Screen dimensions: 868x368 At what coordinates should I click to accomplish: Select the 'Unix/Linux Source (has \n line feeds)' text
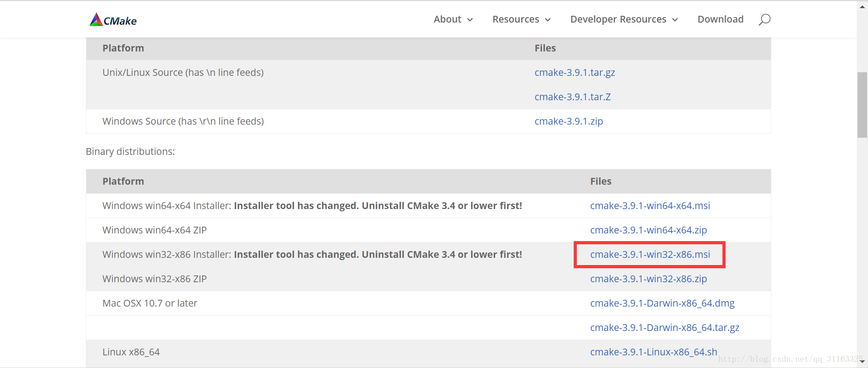pos(183,73)
